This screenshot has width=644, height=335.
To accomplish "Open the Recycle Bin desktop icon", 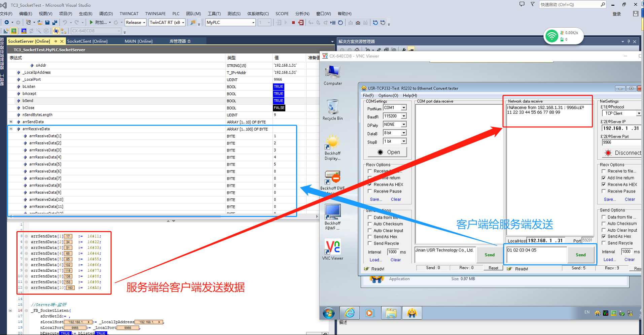I will coord(333,110).
